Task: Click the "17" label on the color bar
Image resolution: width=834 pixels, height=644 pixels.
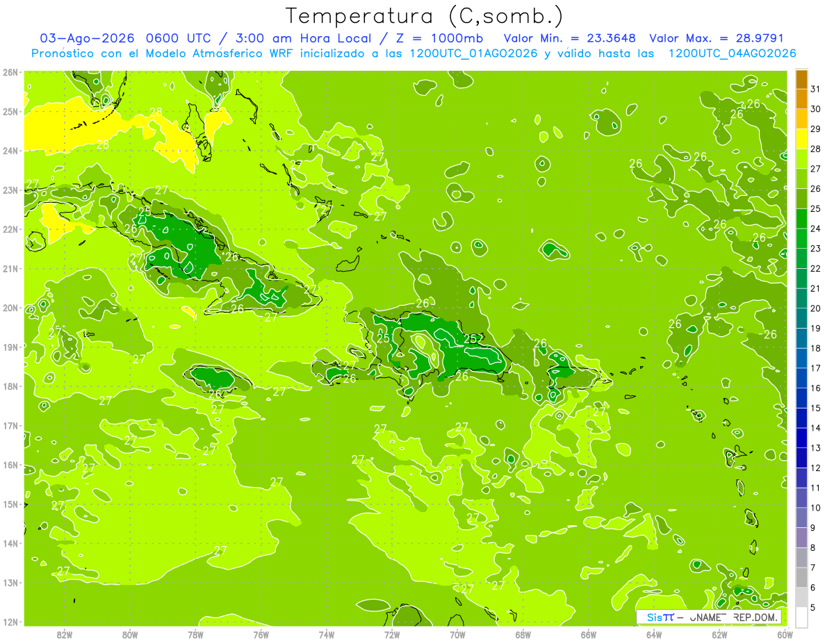Action: pyautogui.click(x=815, y=368)
